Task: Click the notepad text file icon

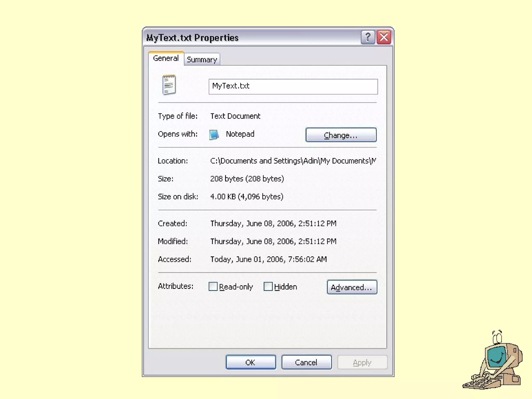Action: (x=169, y=85)
